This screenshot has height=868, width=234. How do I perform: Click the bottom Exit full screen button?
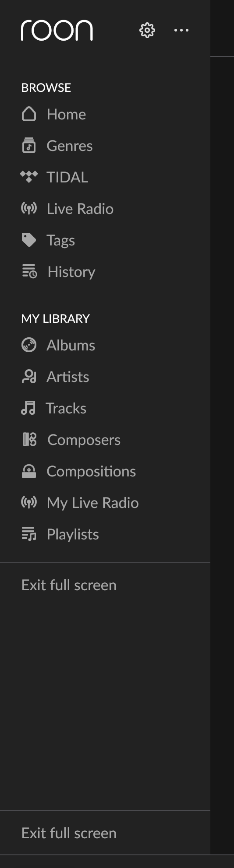tap(69, 833)
